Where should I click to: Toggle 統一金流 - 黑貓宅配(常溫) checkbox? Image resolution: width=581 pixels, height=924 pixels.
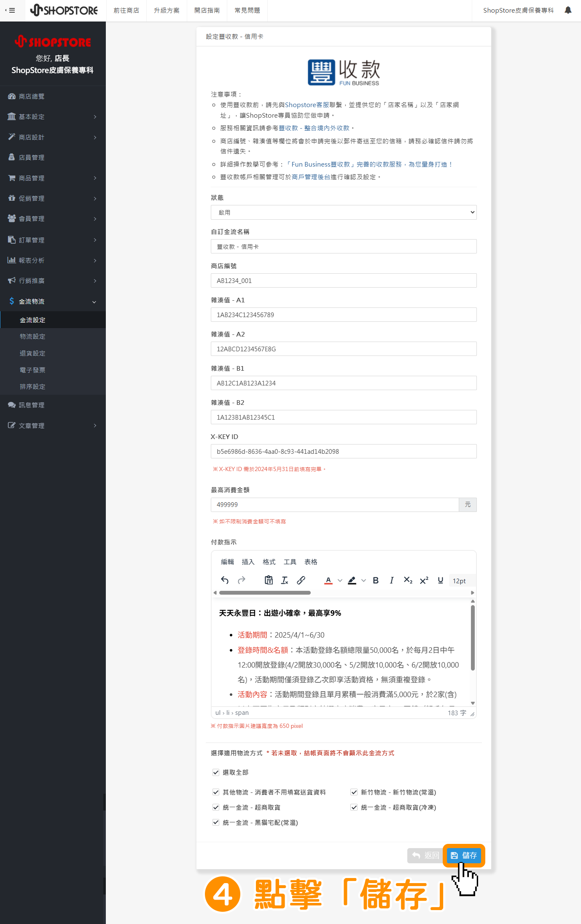216,822
